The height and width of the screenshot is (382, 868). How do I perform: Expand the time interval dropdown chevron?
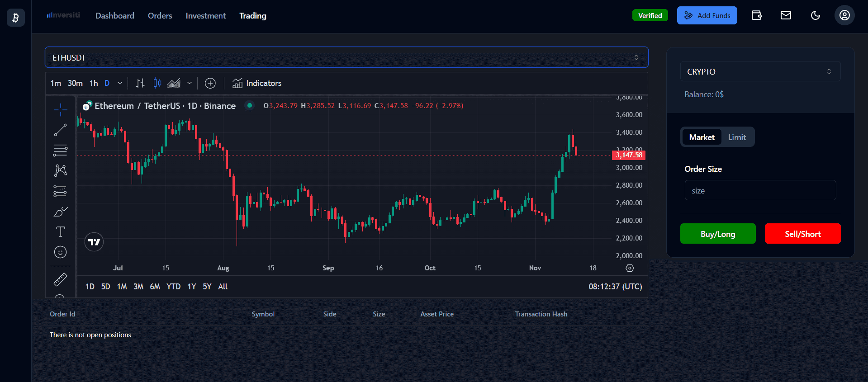(x=120, y=83)
